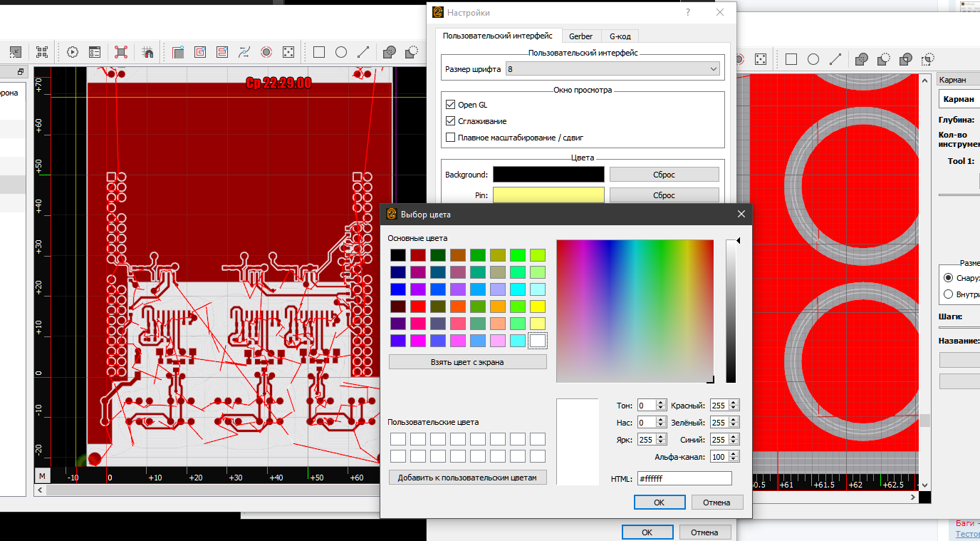Screen dimensions: 980x541
Task: Click the Красный spinner arrows
Action: [x=734, y=406]
